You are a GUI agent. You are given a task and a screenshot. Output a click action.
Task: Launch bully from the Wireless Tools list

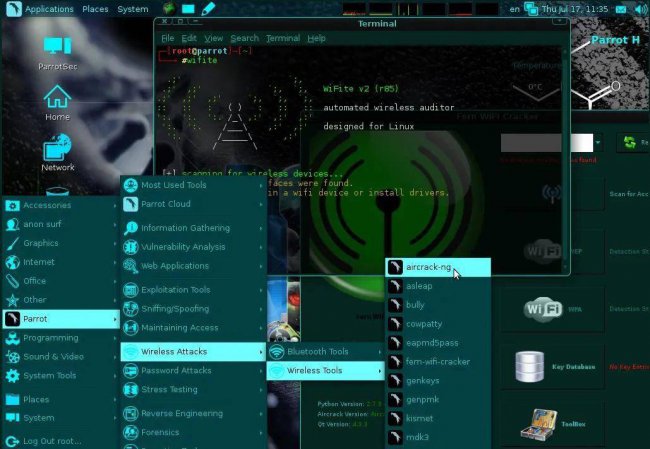click(438, 305)
